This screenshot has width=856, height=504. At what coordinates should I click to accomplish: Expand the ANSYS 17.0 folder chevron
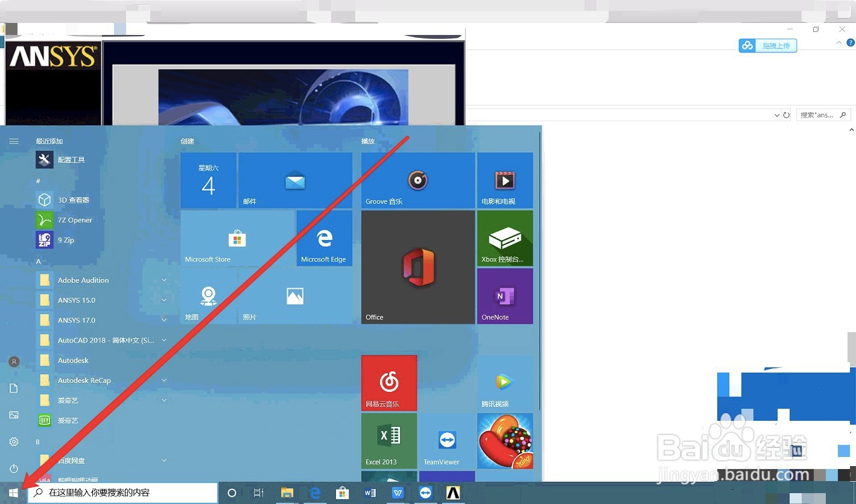tap(164, 320)
